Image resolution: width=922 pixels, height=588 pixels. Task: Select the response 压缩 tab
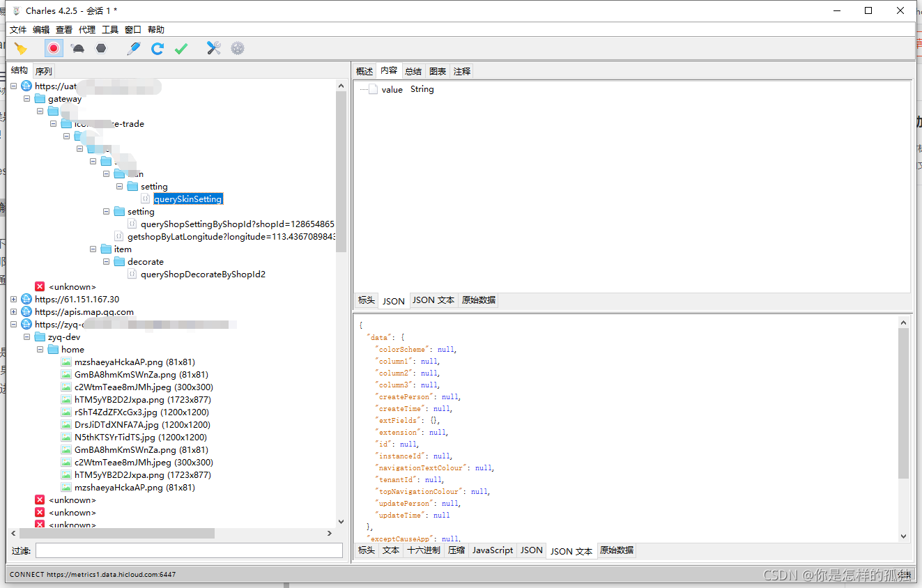click(x=456, y=550)
